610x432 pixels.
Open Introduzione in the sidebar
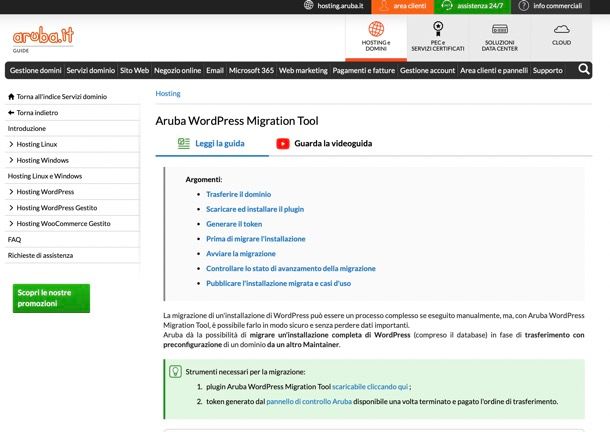click(27, 128)
